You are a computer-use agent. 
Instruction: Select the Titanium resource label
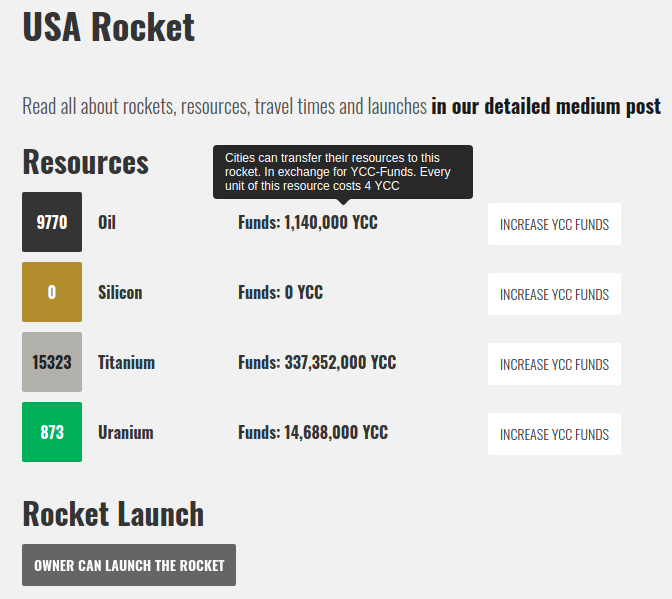[126, 362]
